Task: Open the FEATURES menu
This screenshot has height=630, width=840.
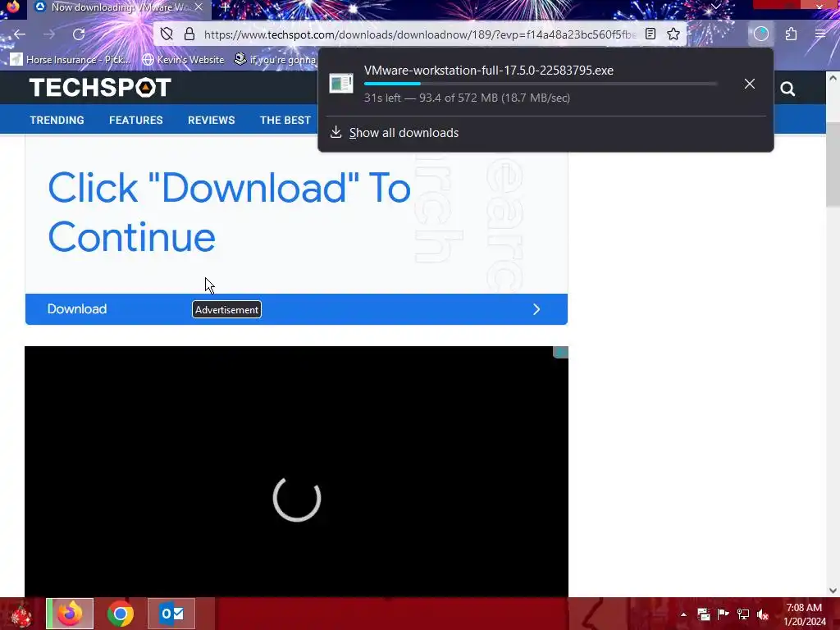Action: click(x=136, y=120)
